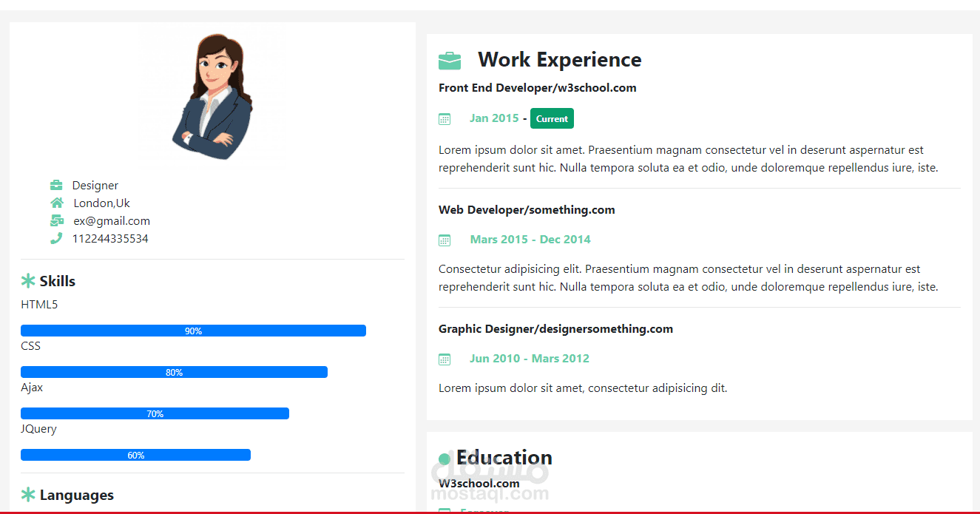Screen dimensions: 980x514
Task: Click the ex@gmail.com email address
Action: [x=112, y=220]
